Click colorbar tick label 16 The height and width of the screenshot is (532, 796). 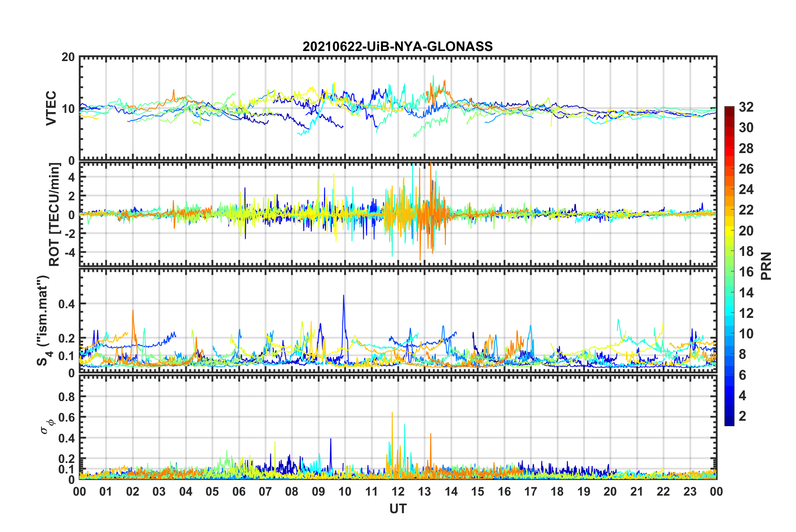click(x=746, y=272)
